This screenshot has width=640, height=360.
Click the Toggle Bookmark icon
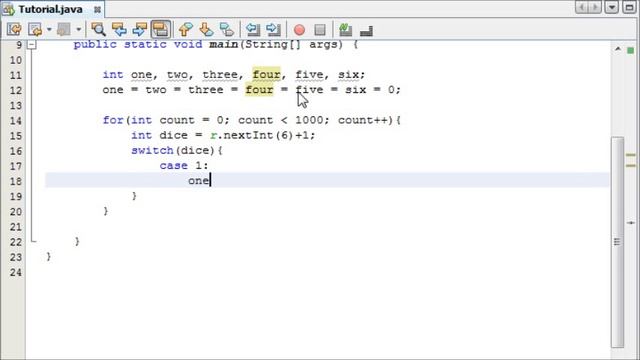pyautogui.click(x=227, y=29)
